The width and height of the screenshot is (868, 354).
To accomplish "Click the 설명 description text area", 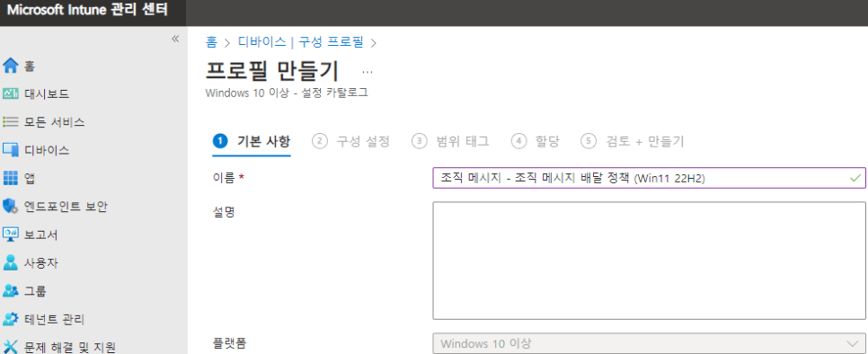I will [x=649, y=261].
